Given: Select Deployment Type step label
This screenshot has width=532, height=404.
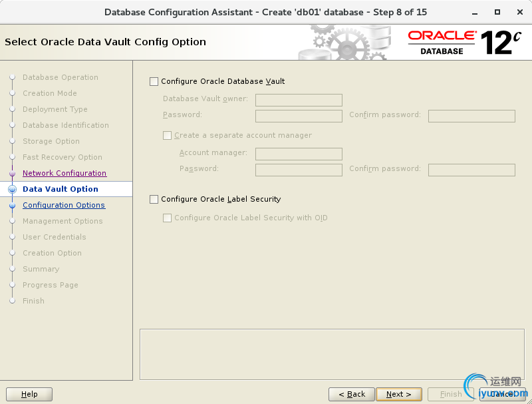Looking at the screenshot, I should [x=55, y=109].
